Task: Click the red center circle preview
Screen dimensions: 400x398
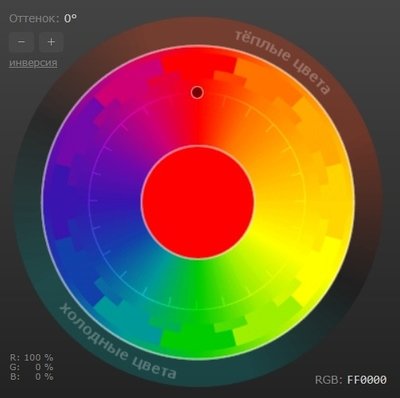Action: pyautogui.click(x=197, y=202)
